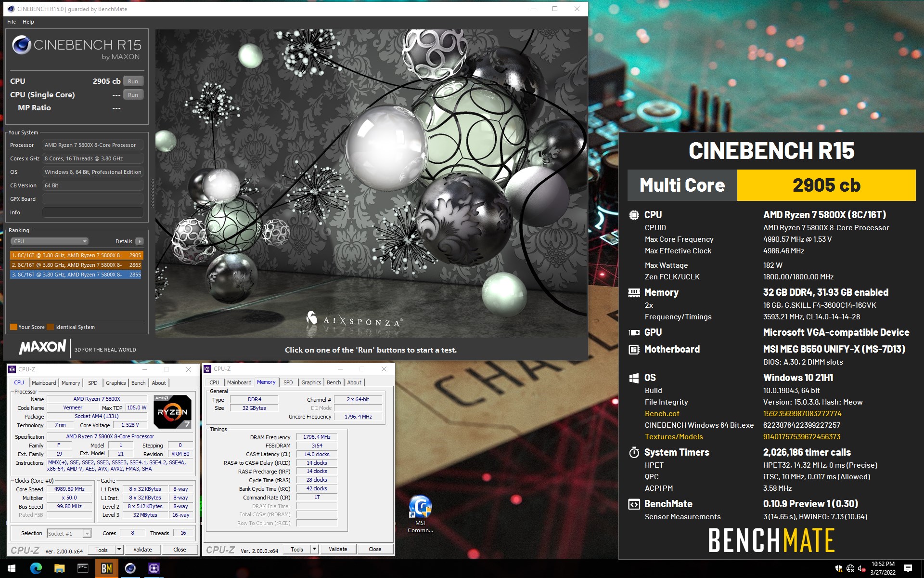Screen dimensions: 924x578
Task: Click Tools button in left CPU-Z
Action: pos(102,550)
